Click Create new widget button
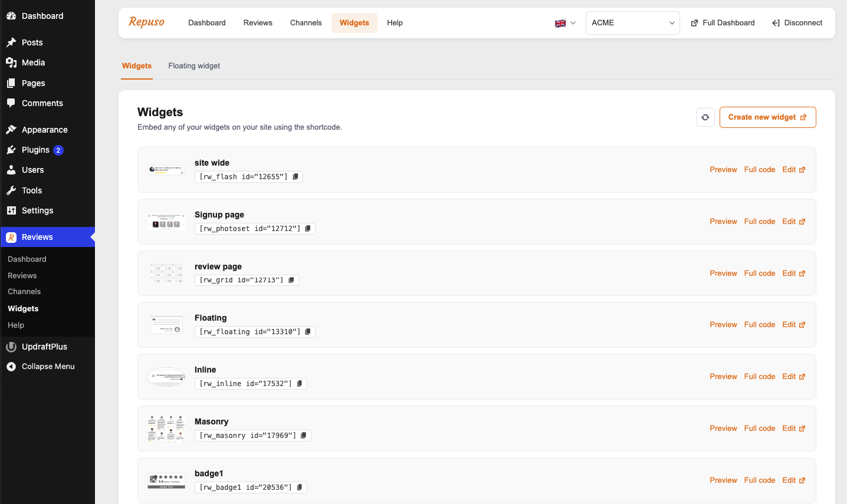Viewport: 847px width, 504px height. 768,117
